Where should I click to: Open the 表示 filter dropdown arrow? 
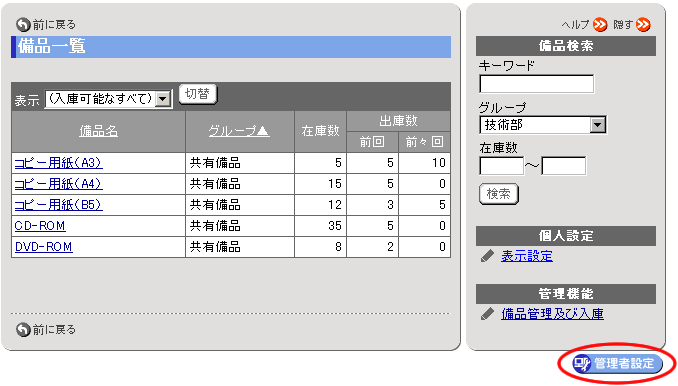(x=163, y=99)
